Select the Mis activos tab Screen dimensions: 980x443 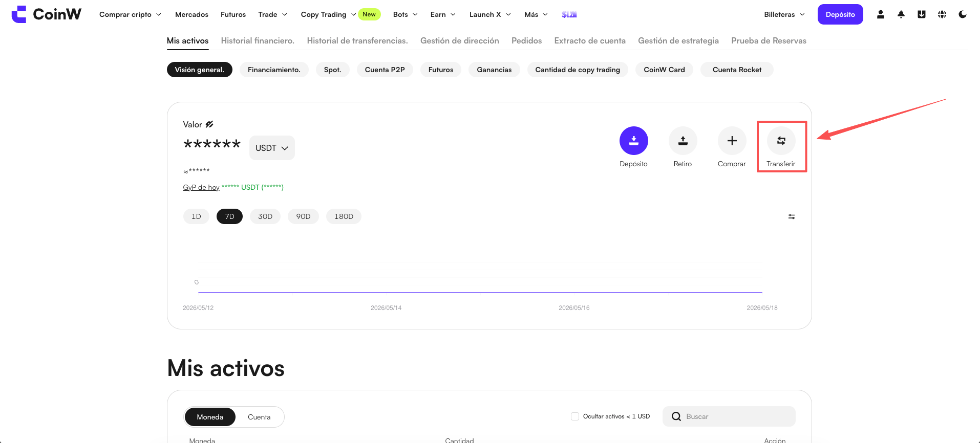tap(187, 40)
